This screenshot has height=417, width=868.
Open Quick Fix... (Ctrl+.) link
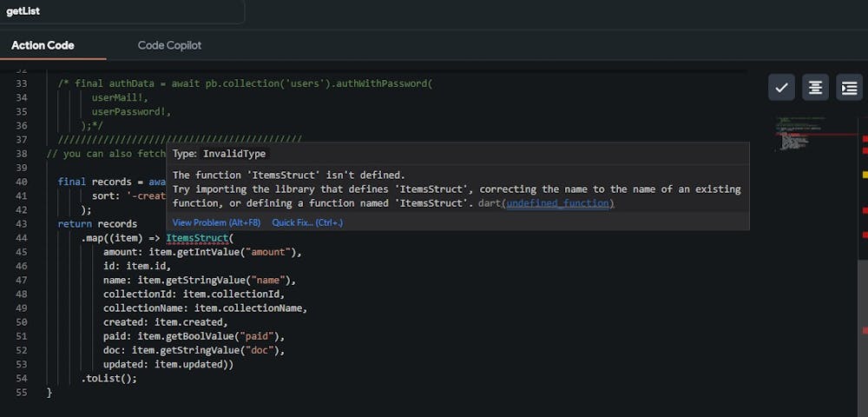pyautogui.click(x=307, y=222)
